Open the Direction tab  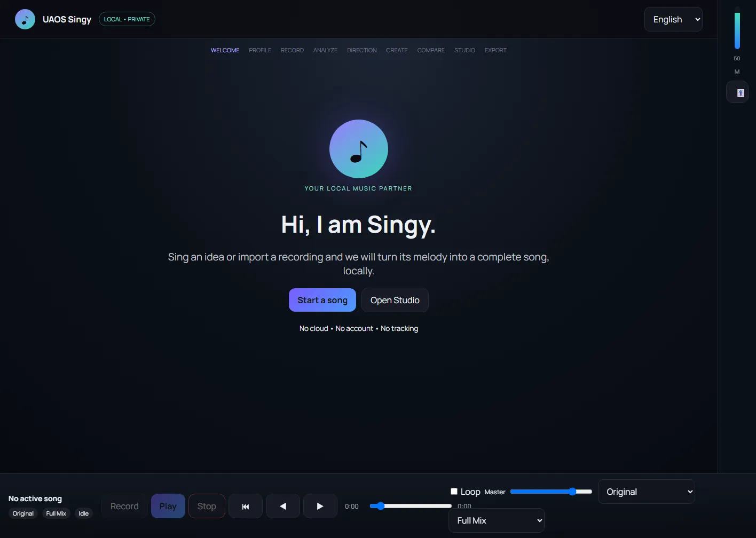point(362,50)
